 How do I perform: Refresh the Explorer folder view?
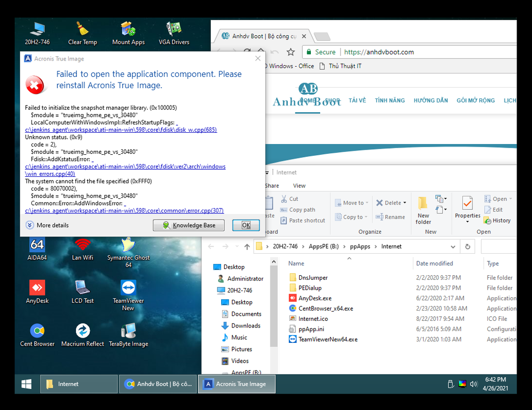[x=467, y=247]
